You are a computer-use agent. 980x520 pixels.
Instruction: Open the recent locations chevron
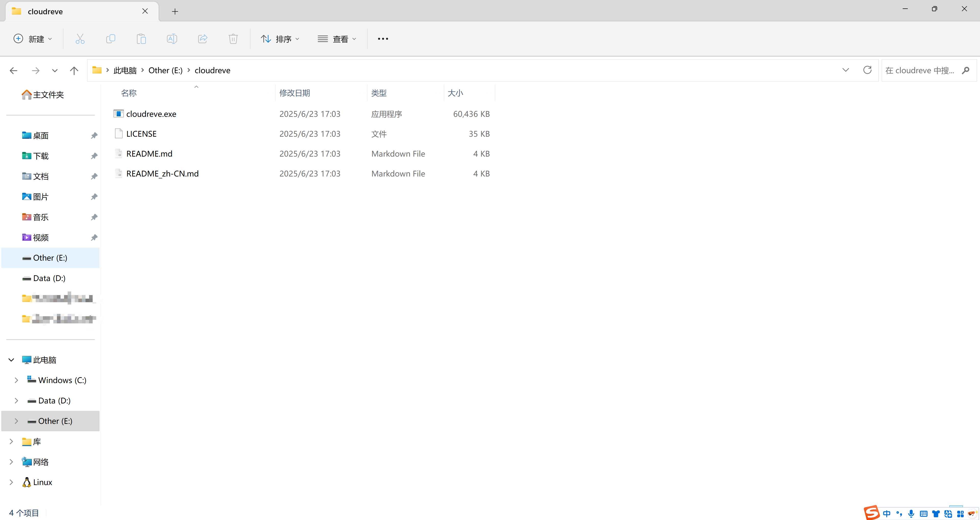55,70
